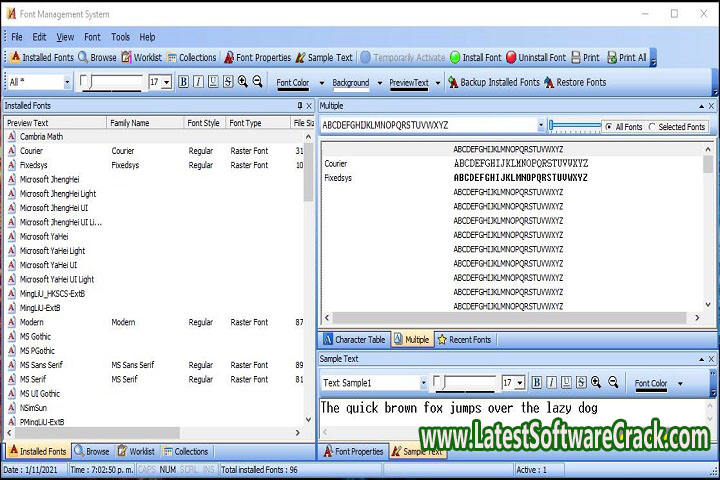The image size is (720, 480).
Task: Open the File menu
Action: [17, 37]
